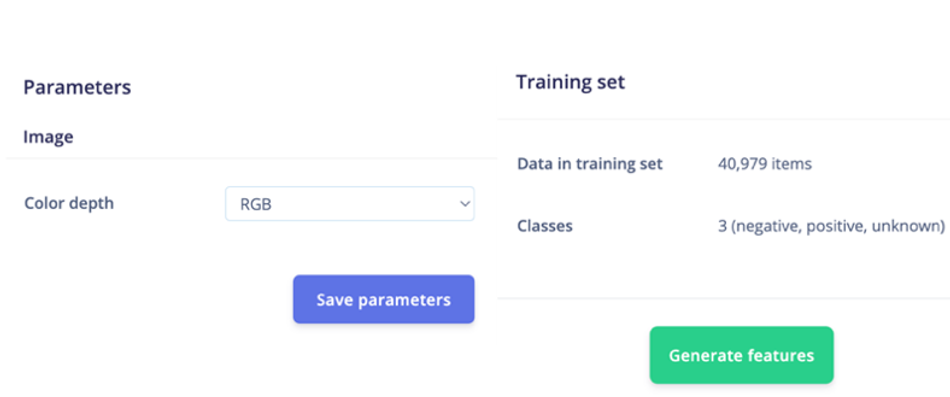Click separator line above Generate features
This screenshot has width=950, height=397.
[x=723, y=298]
